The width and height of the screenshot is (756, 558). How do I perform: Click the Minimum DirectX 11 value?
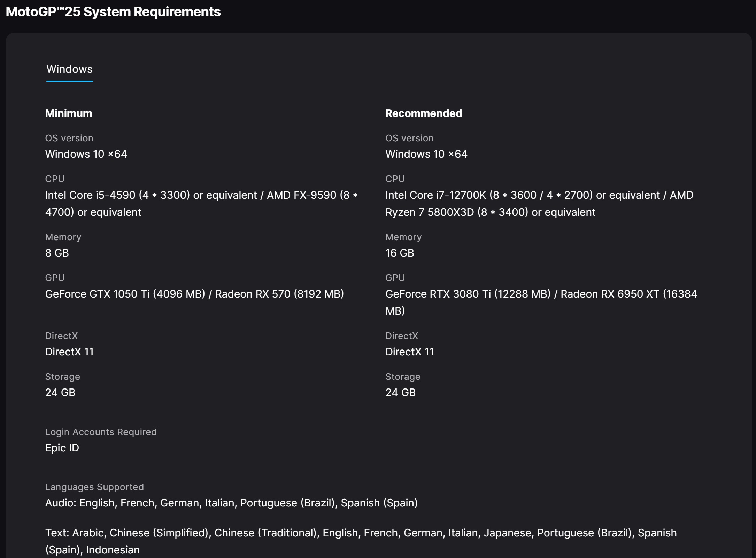[69, 352]
